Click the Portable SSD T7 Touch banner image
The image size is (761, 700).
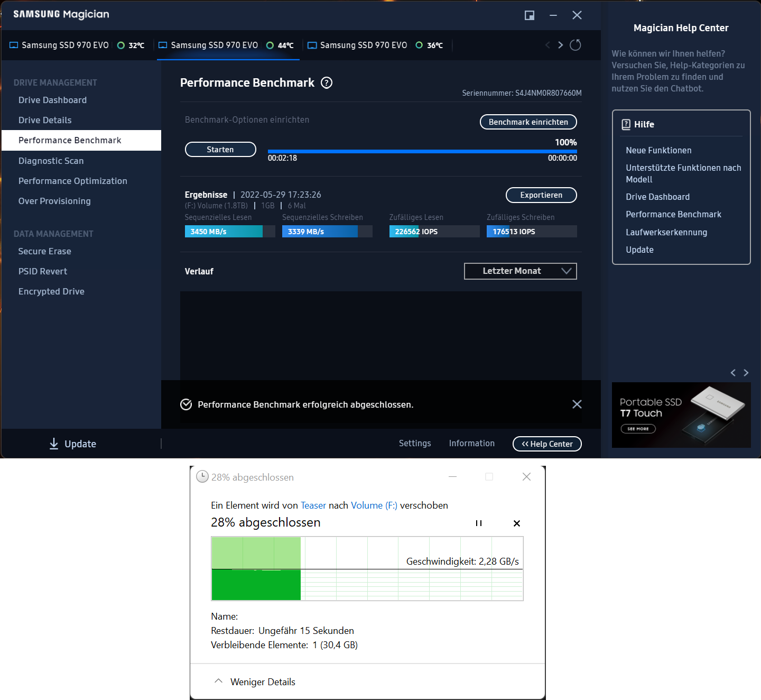click(x=681, y=415)
